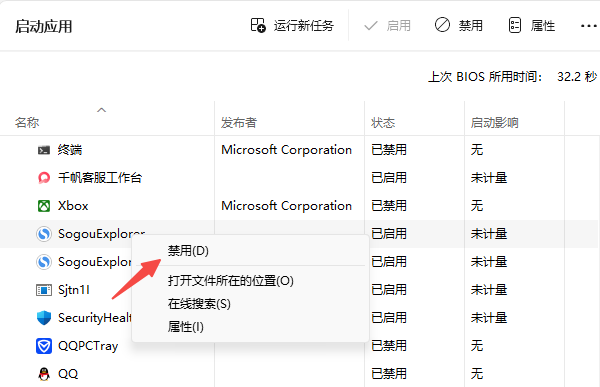Click the 状态 column header
The width and height of the screenshot is (600, 387).
pyautogui.click(x=383, y=123)
